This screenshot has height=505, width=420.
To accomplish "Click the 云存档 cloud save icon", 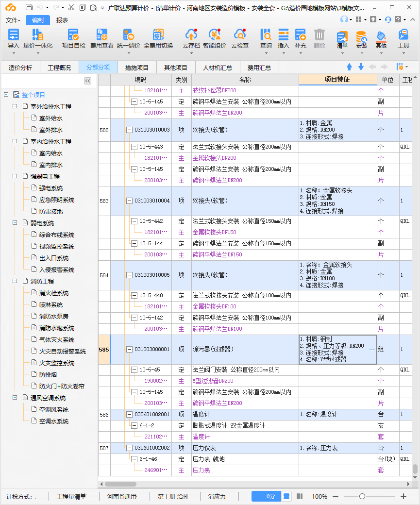I will [191, 35].
